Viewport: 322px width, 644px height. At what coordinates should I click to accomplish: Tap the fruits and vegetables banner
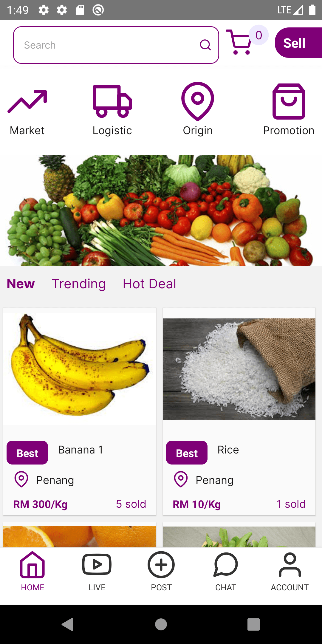click(161, 210)
